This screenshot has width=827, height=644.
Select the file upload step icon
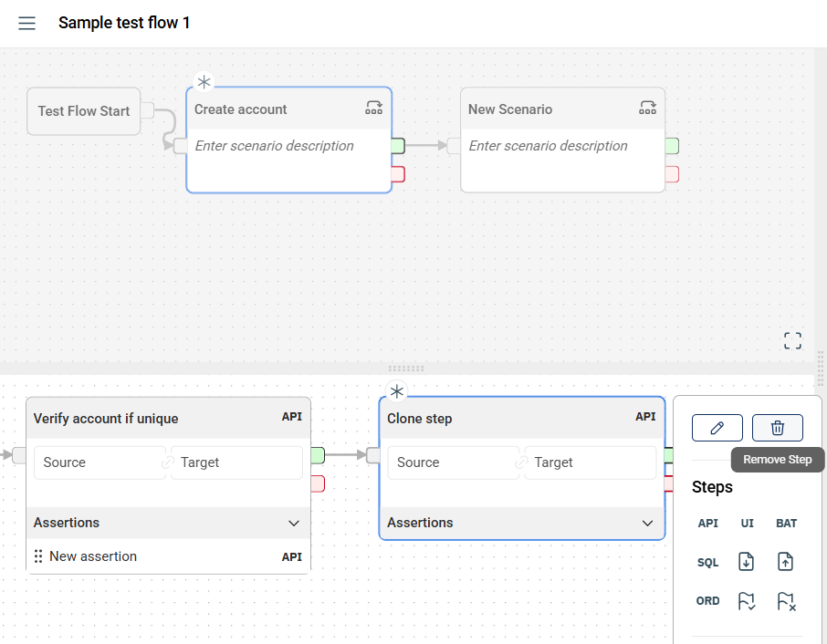(785, 562)
